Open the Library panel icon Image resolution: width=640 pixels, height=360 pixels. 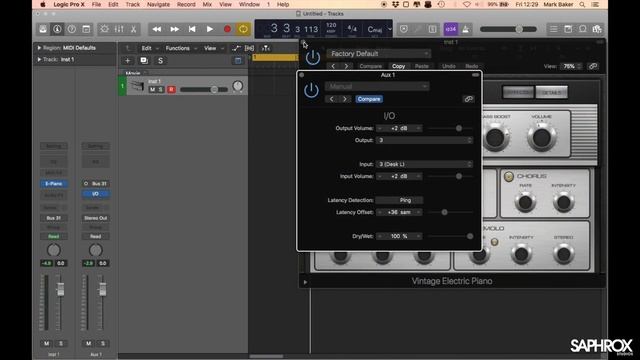pos(43,29)
